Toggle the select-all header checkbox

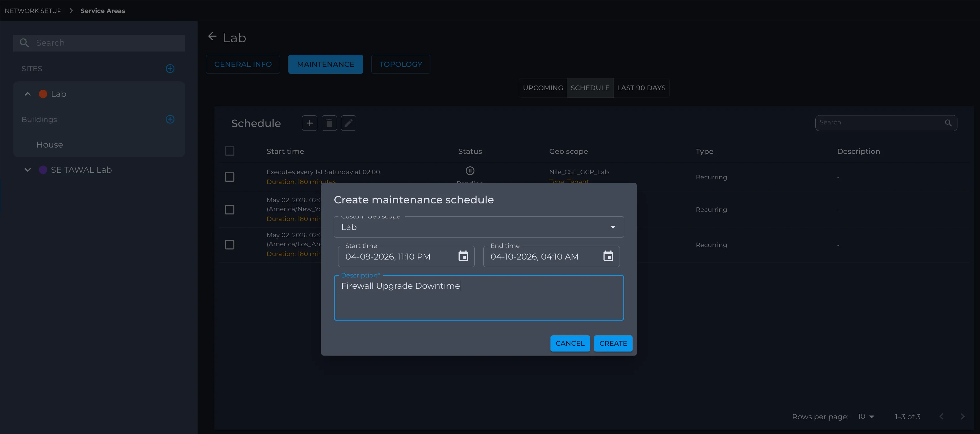click(229, 151)
